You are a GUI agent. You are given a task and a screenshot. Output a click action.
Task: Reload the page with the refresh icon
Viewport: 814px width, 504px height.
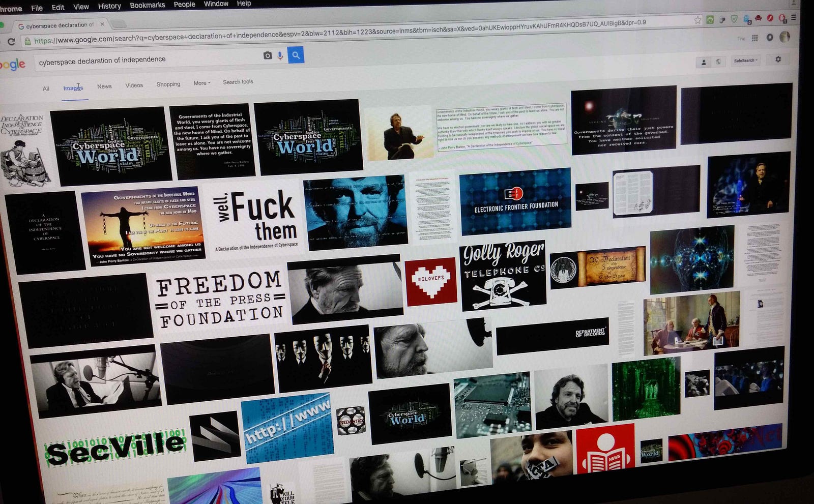point(11,41)
